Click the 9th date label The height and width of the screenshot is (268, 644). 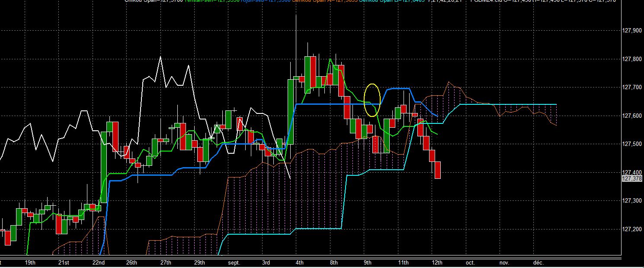point(368,263)
